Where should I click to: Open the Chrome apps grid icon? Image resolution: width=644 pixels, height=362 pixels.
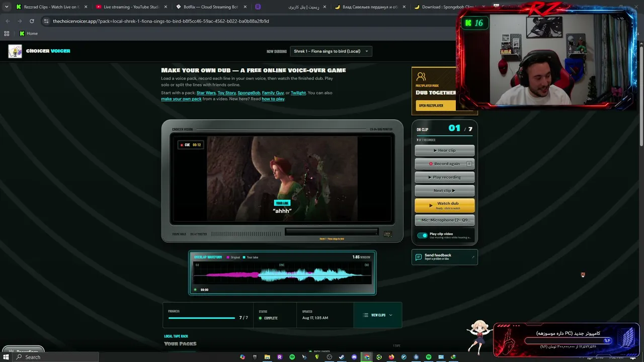[x=7, y=34]
